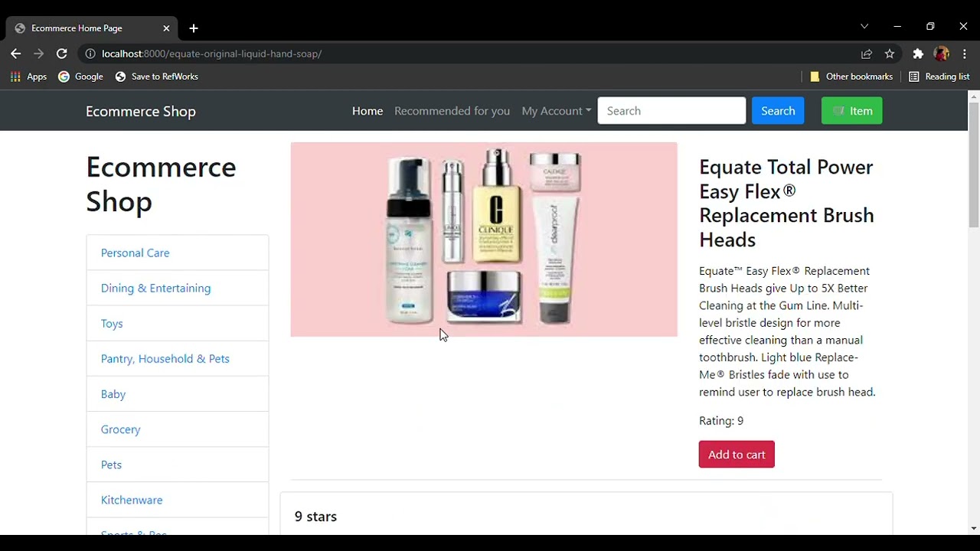
Task: Close the Ecommerce Home Page tab
Action: [166, 28]
